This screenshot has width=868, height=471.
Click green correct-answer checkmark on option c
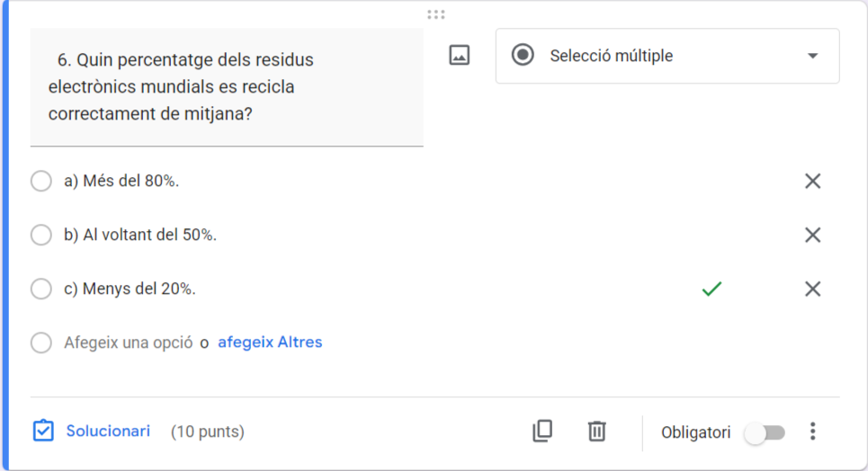pyautogui.click(x=711, y=289)
